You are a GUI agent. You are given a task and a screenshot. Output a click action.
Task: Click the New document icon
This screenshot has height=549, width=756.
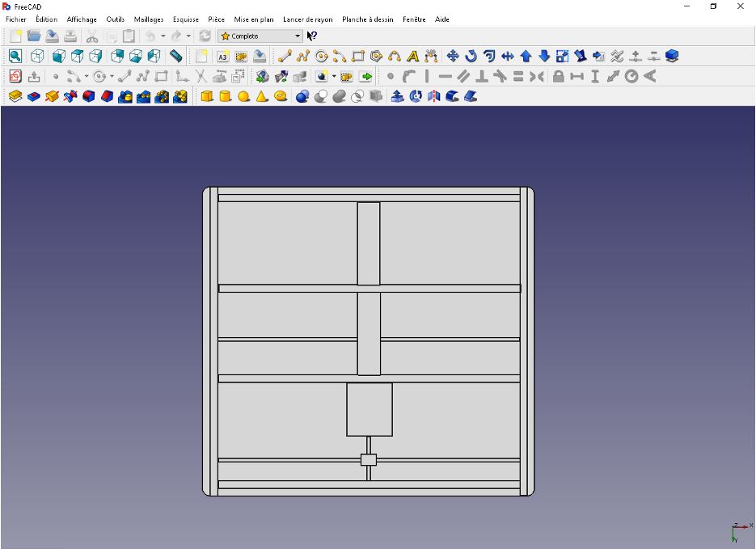tap(15, 36)
